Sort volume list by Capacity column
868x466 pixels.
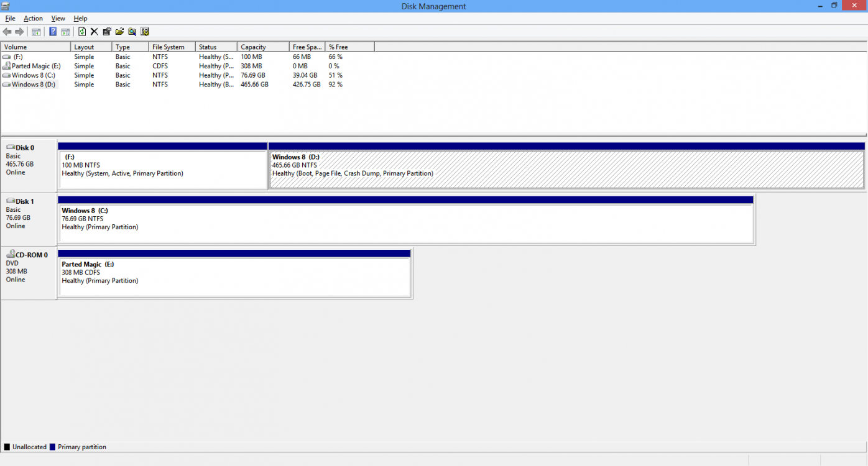tap(262, 47)
